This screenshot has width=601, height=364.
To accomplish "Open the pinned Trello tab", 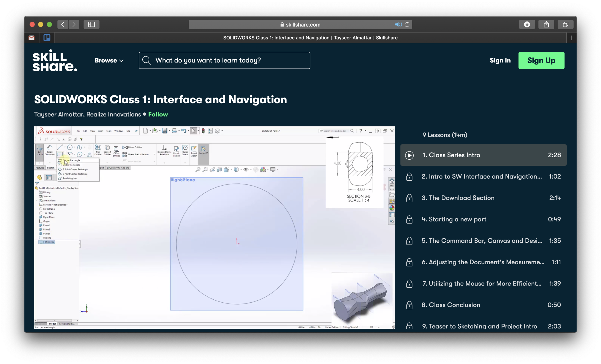I will coord(47,38).
